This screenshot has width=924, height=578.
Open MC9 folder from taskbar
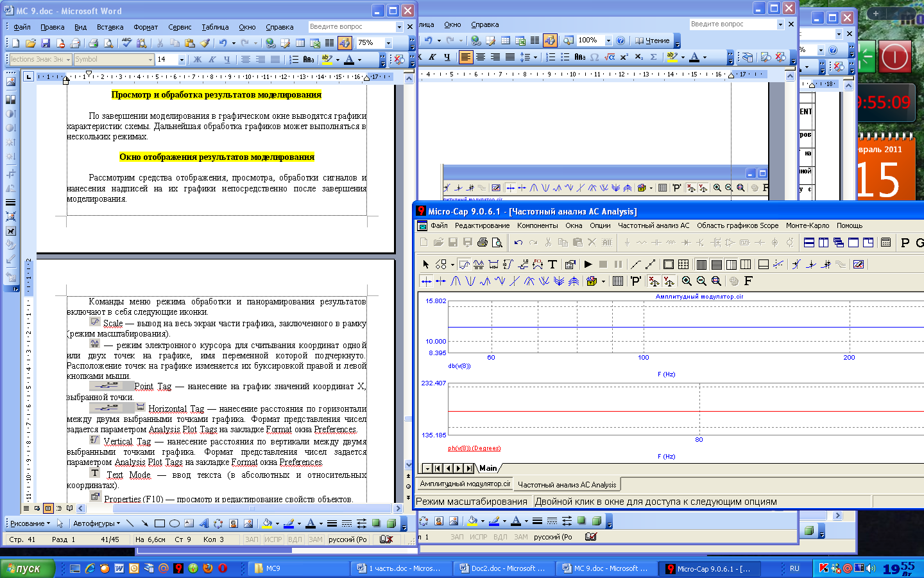pyautogui.click(x=298, y=568)
